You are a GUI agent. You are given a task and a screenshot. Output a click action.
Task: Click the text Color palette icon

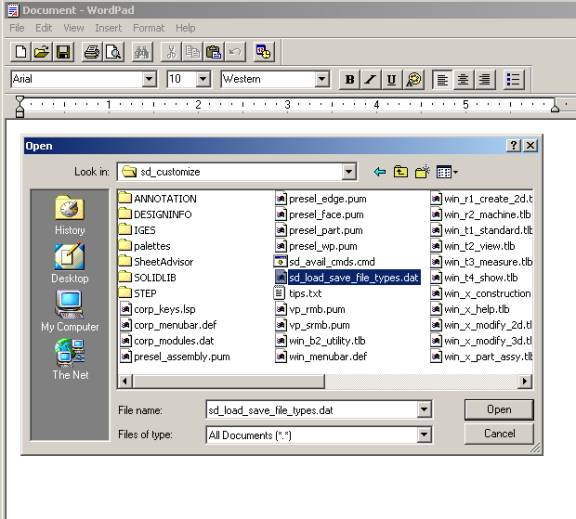coord(414,79)
